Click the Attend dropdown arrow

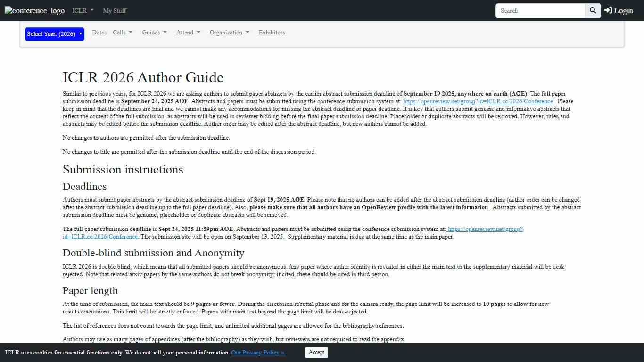[x=198, y=32]
